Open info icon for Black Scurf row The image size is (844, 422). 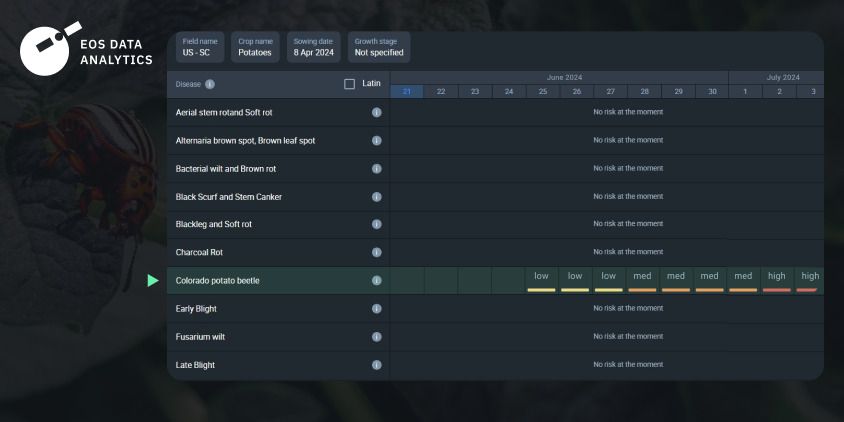(377, 197)
